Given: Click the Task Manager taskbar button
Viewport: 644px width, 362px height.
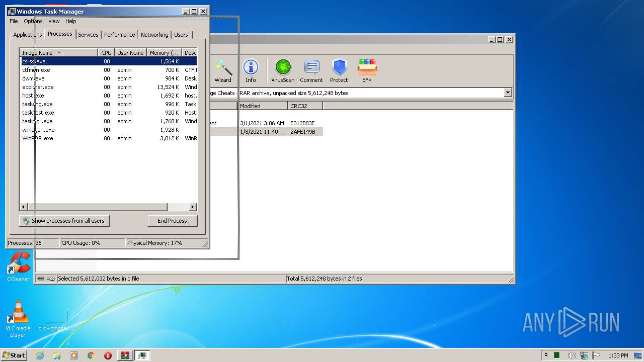Looking at the screenshot, I should 143,355.
